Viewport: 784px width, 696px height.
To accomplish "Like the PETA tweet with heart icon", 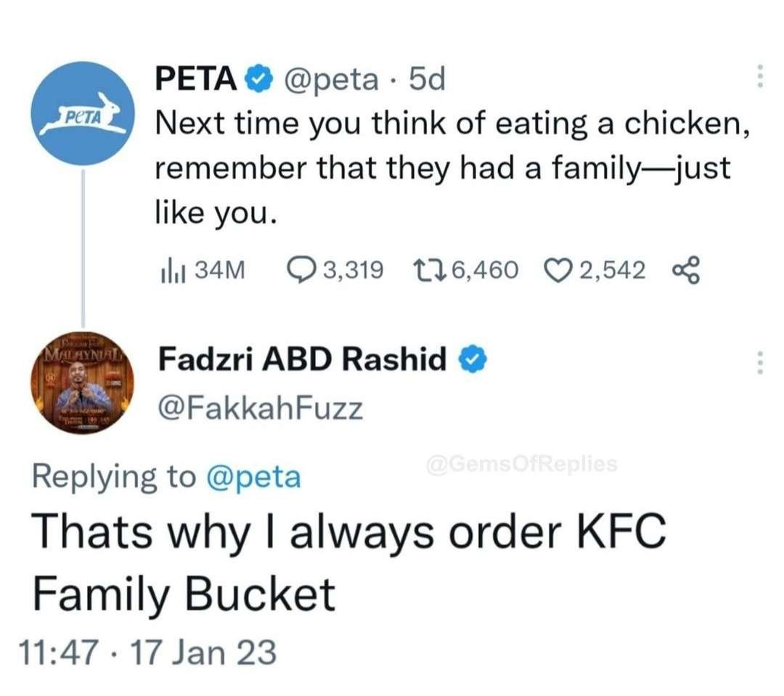I will point(558,271).
